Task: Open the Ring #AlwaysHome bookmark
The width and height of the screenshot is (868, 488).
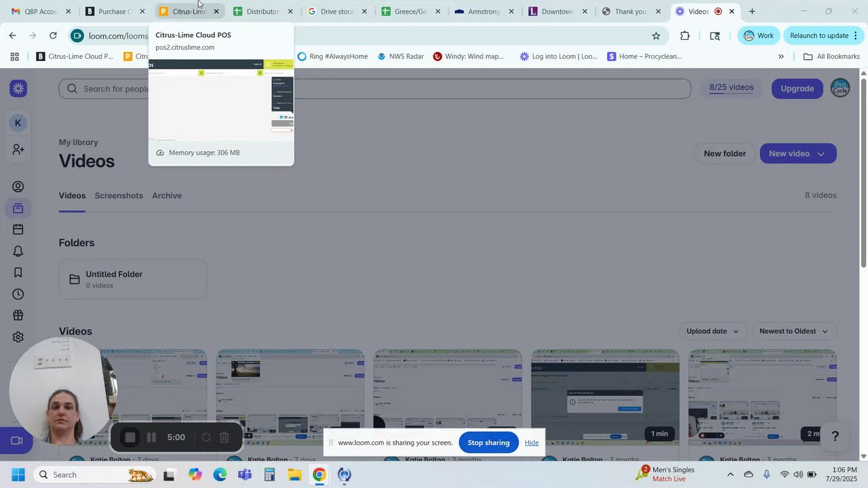Action: pyautogui.click(x=332, y=57)
